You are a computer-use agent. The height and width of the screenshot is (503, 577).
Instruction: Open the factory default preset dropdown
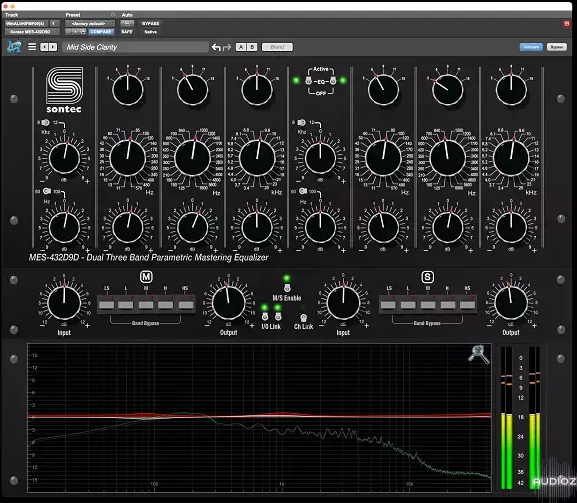click(x=90, y=24)
